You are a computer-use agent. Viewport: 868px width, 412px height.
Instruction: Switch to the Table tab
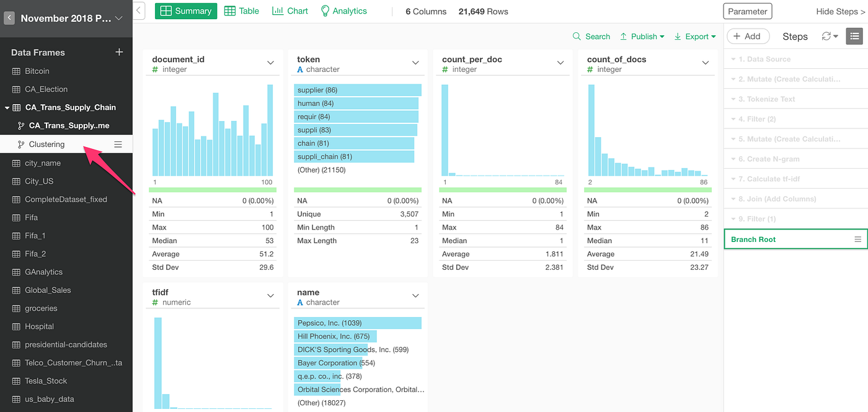tap(241, 11)
